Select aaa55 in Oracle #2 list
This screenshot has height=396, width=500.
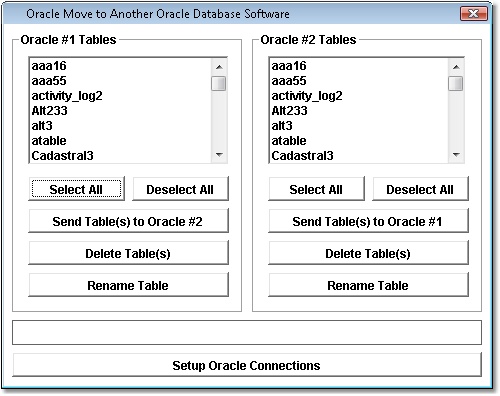point(359,81)
